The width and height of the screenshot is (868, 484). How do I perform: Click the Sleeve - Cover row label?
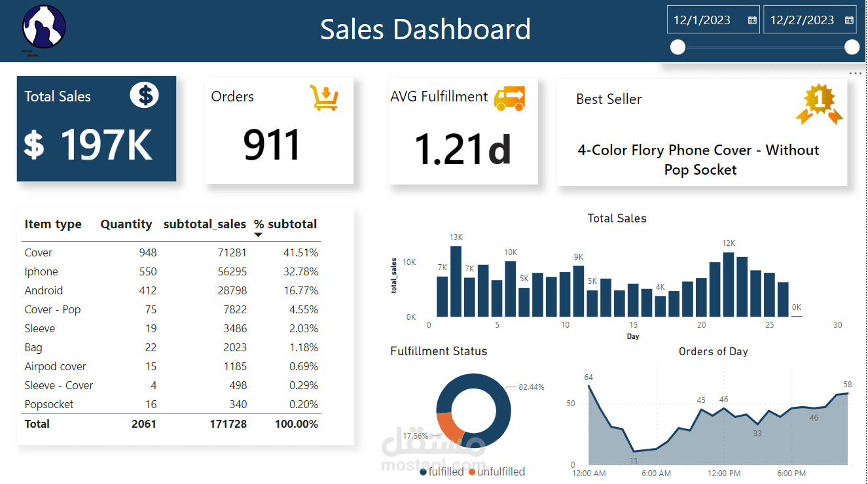pyautogui.click(x=59, y=385)
